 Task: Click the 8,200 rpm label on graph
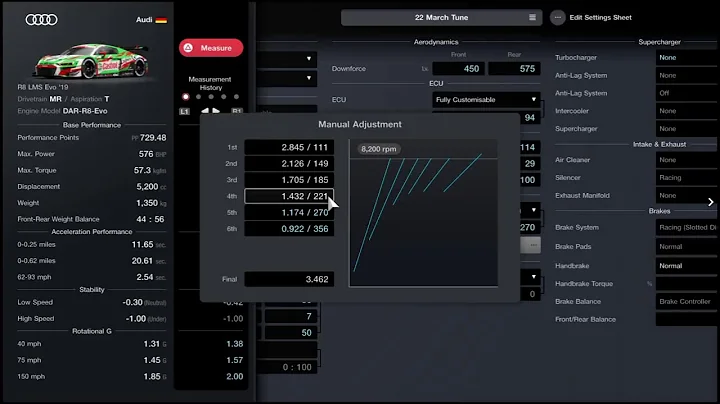click(x=378, y=149)
